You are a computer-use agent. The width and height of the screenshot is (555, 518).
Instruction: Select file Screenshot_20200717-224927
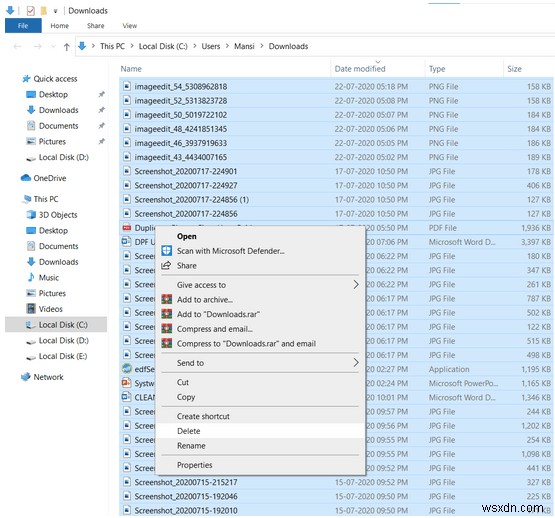pos(336,185)
